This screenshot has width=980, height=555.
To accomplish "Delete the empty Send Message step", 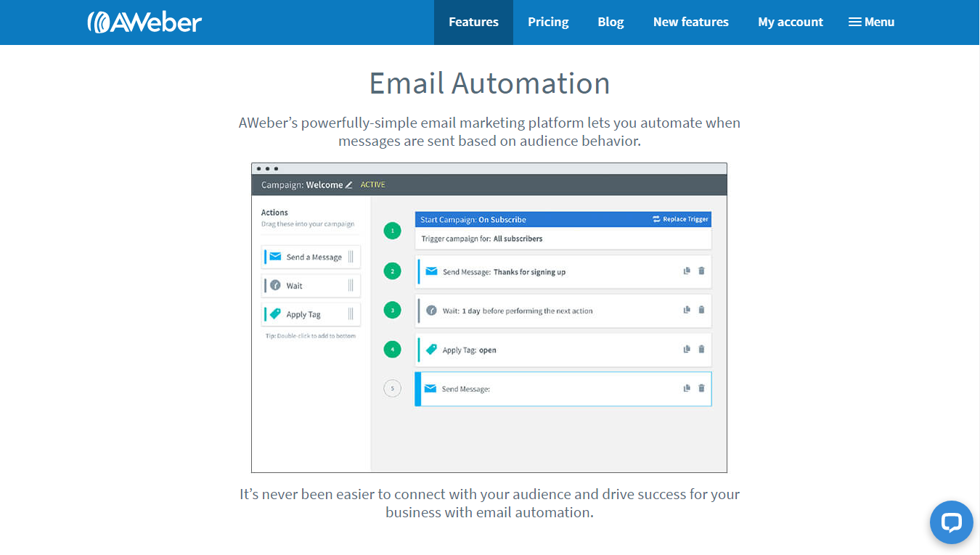I will [x=701, y=388].
